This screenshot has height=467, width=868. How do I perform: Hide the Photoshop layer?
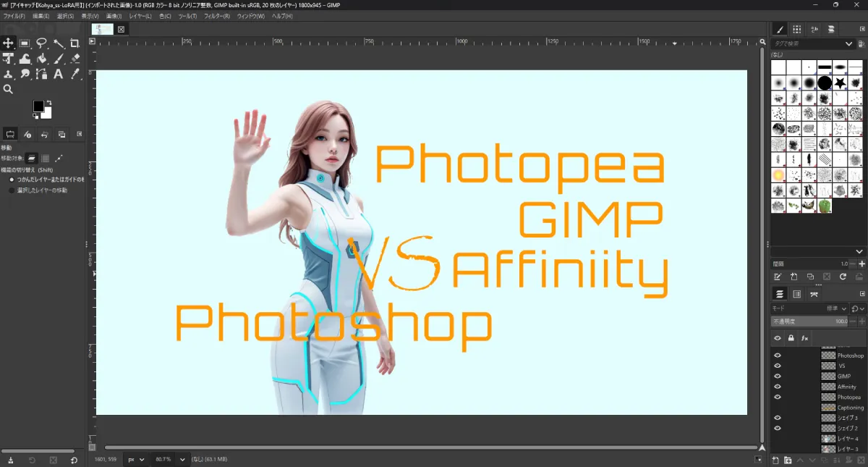(778, 355)
